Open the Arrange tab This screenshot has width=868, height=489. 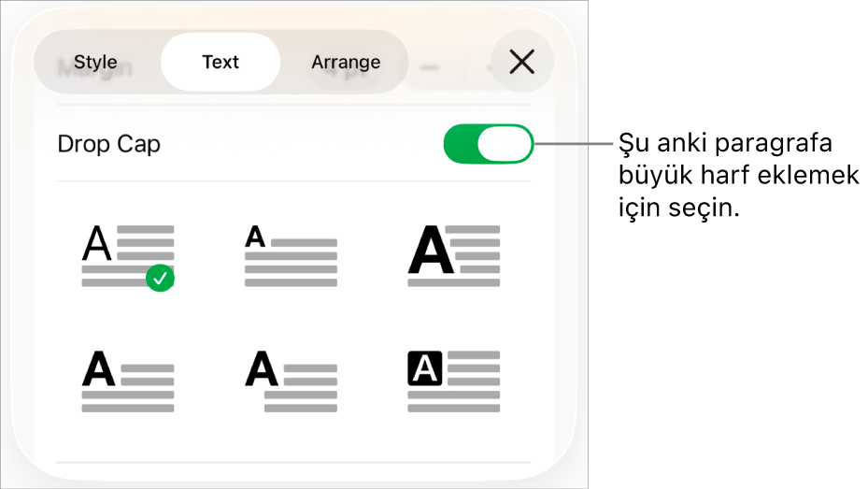346,63
